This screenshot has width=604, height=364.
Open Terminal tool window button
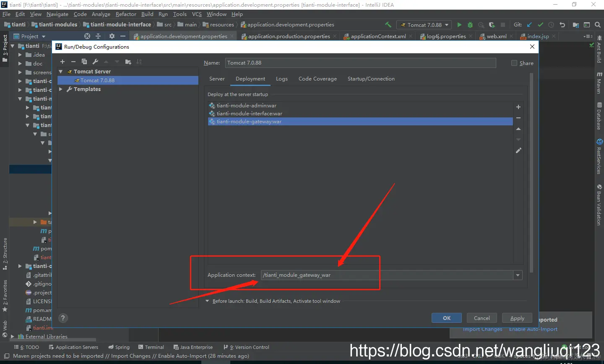coord(151,347)
